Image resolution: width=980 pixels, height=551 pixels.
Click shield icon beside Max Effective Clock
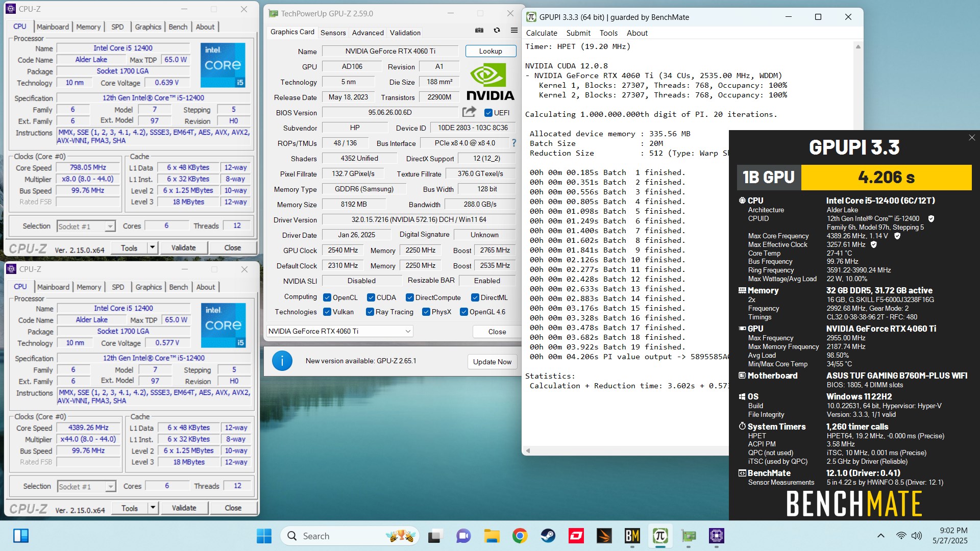tap(873, 244)
